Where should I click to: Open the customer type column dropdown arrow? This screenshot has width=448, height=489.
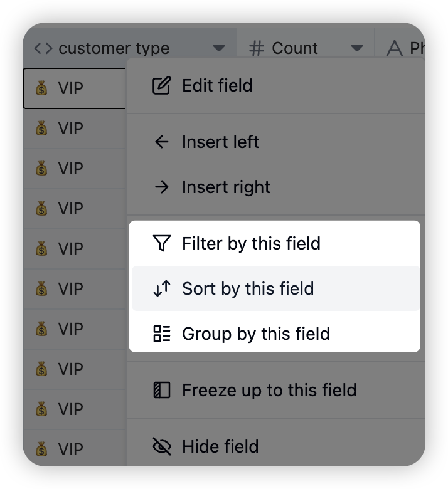pyautogui.click(x=219, y=48)
